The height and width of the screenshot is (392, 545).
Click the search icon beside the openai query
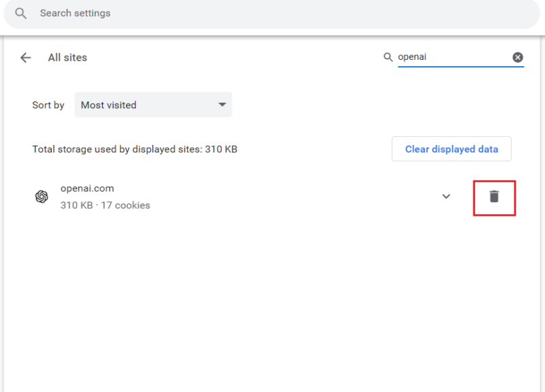[388, 56]
